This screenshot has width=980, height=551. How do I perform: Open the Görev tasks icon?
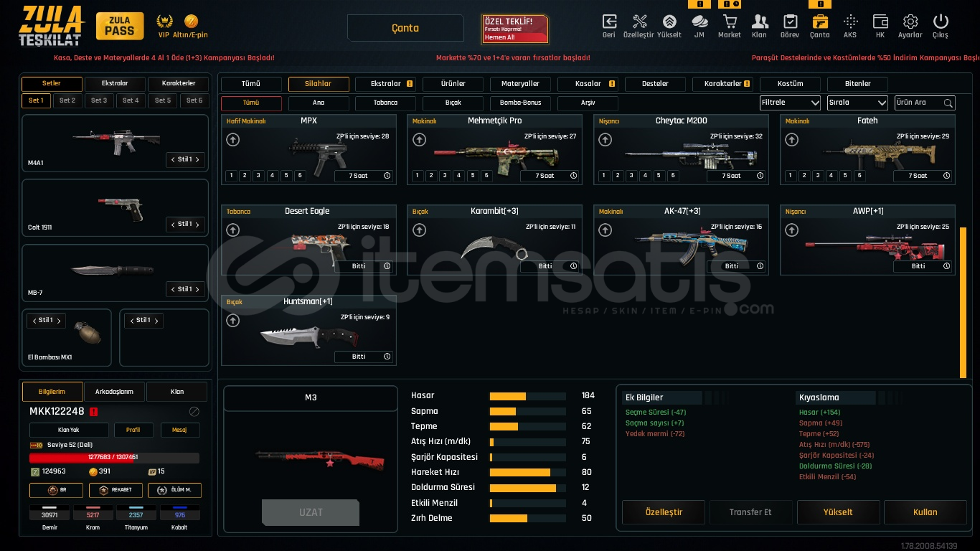click(790, 22)
